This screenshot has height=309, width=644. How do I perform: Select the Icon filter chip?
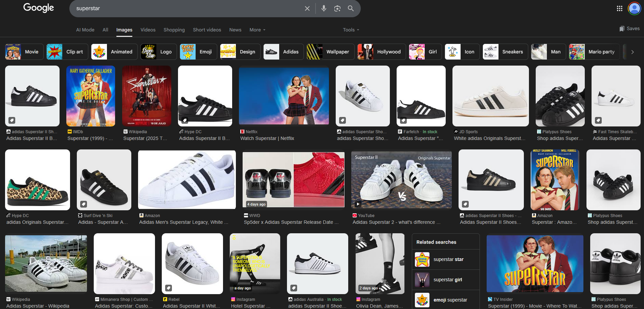click(x=462, y=52)
